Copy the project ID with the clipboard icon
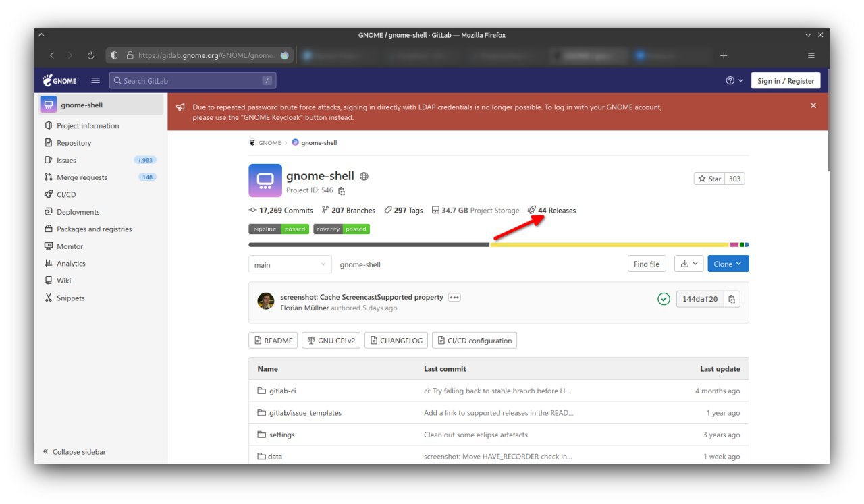Screen dimensions: 864x504 coord(342,191)
